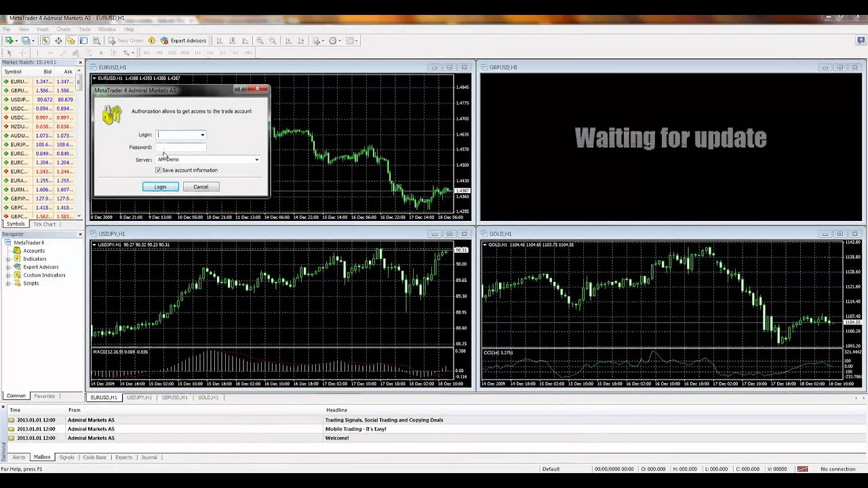
Task: Open the File menu
Action: click(7, 29)
